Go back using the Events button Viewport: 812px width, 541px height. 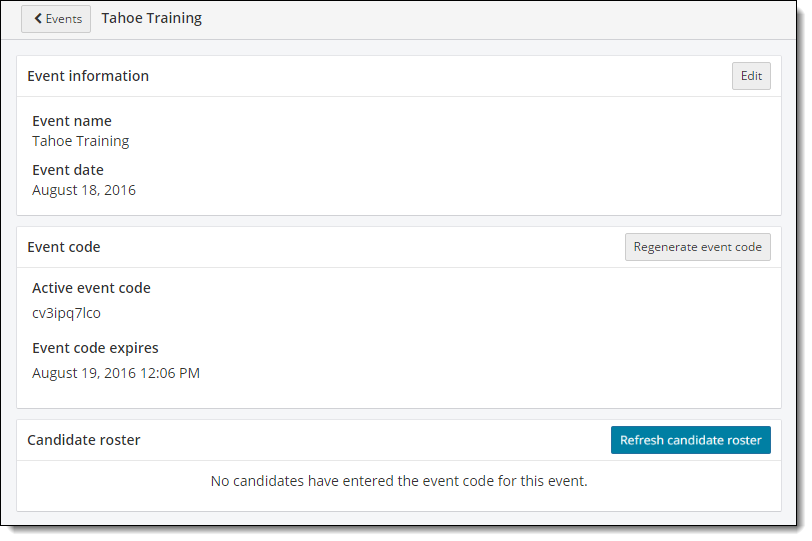[56, 19]
